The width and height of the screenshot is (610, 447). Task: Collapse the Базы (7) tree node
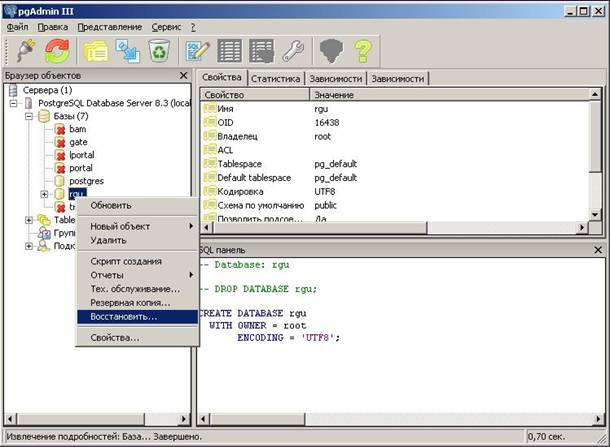[x=29, y=116]
